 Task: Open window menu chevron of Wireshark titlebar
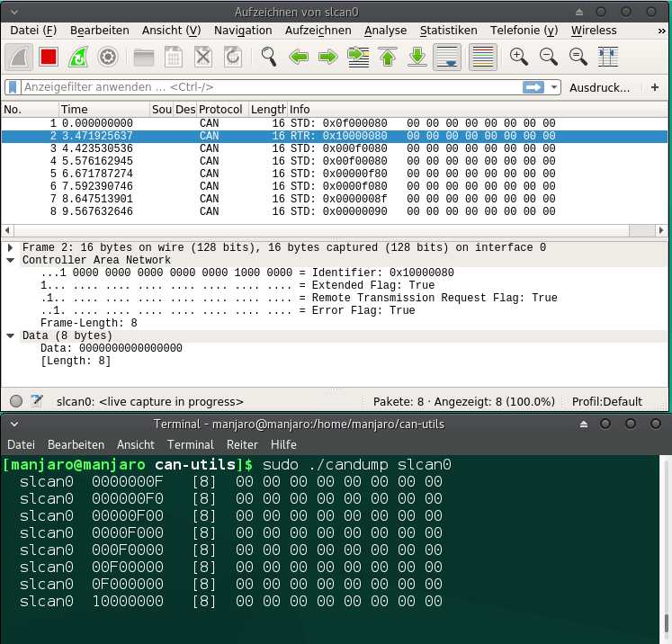click(14, 13)
